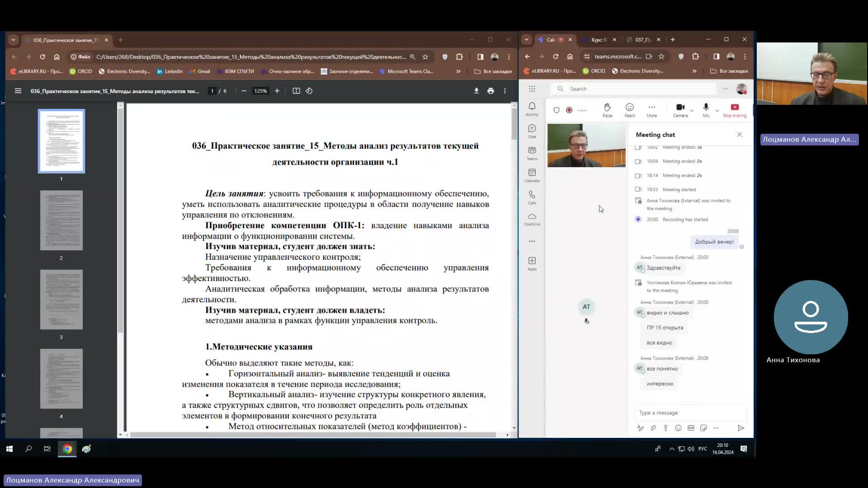Open emoji picker in meeting chat
Screen dimensions: 868x488
point(678,428)
